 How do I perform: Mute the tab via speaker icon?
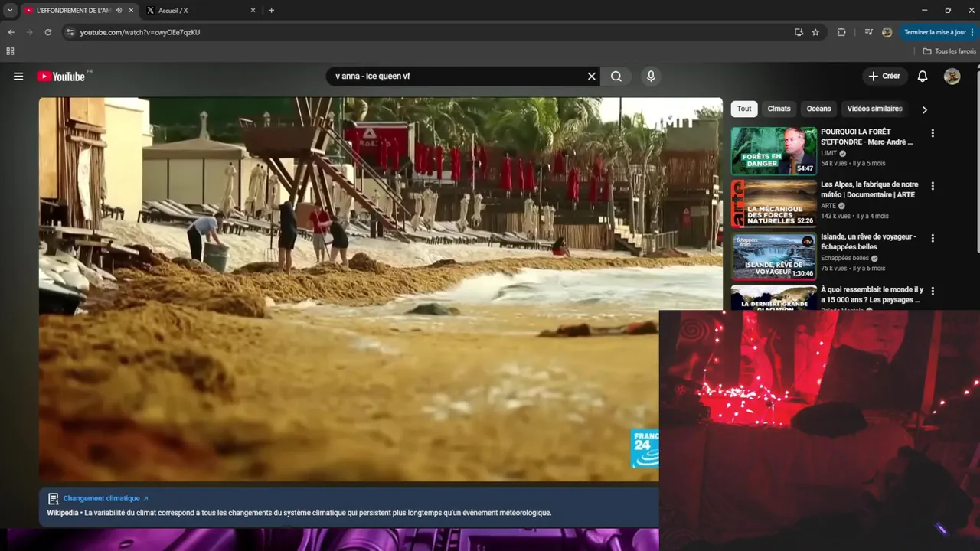point(119,11)
